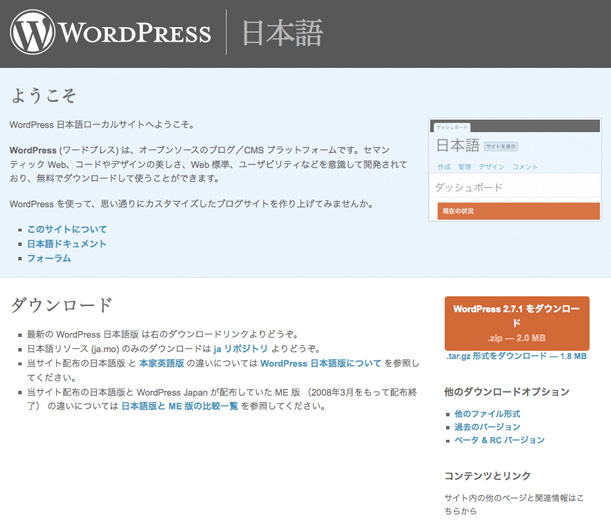The height and width of the screenshot is (525, 611).
Task: Open the 本家英語版 link
Action: (x=162, y=363)
